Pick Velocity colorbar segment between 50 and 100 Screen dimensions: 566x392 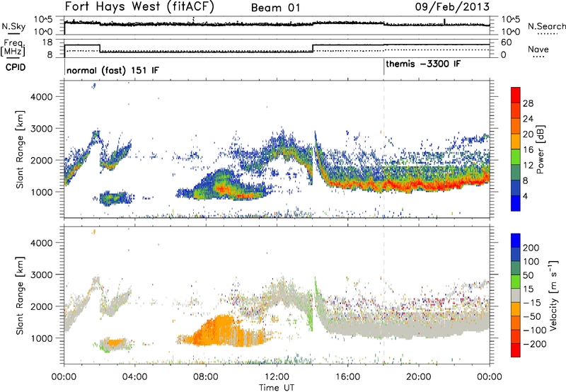pyautogui.click(x=516, y=268)
